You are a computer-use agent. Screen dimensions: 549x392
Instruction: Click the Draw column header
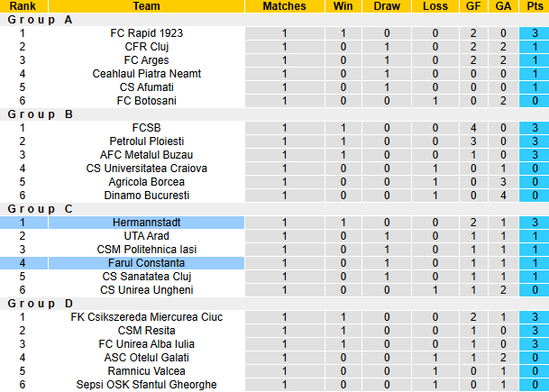point(388,6)
